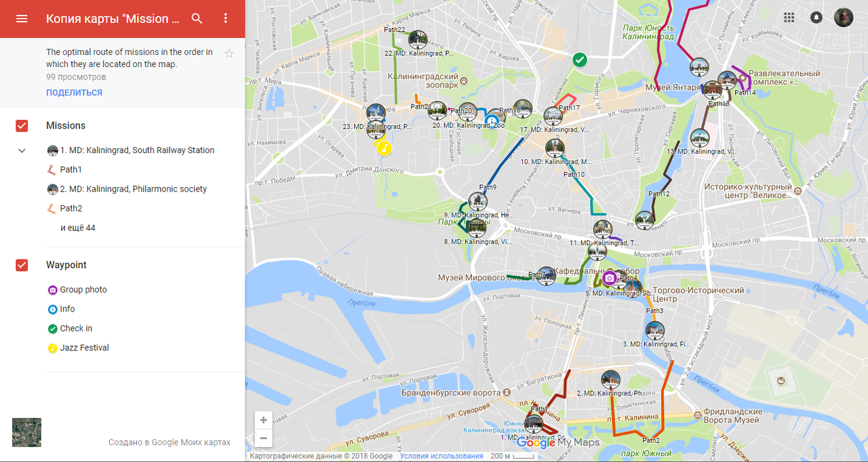Expand the list via "и ещё 44"
868x462 pixels.
[78, 228]
